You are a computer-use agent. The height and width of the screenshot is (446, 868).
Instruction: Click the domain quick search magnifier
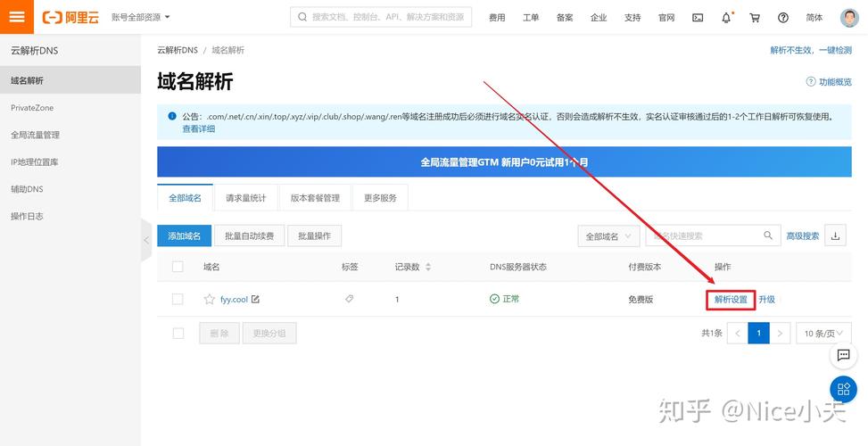click(x=768, y=235)
